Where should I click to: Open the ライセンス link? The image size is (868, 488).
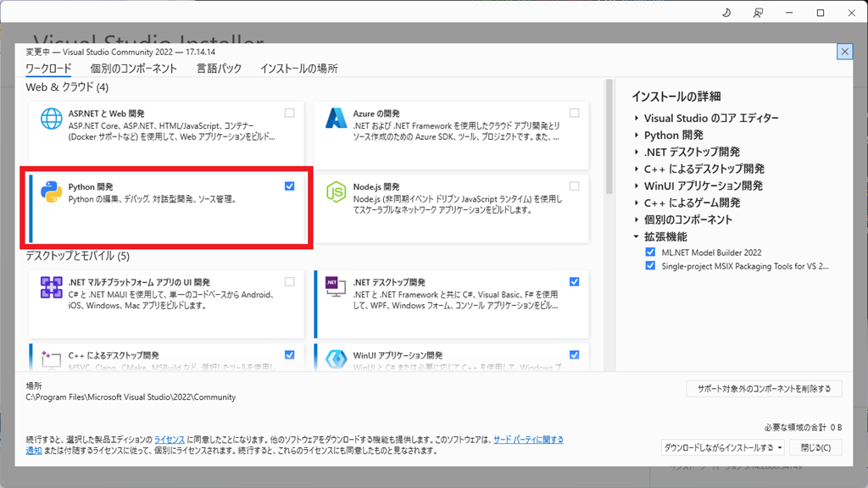pyautogui.click(x=170, y=440)
